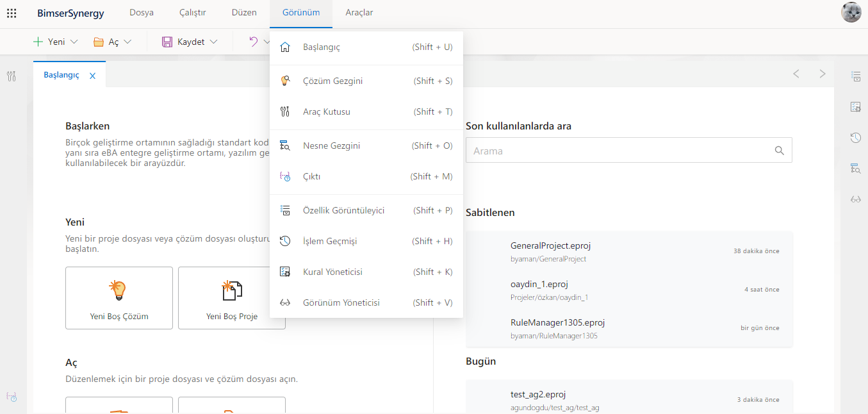Open view manager glasses icon in right sidebar
This screenshot has height=414, width=868.
[855, 199]
